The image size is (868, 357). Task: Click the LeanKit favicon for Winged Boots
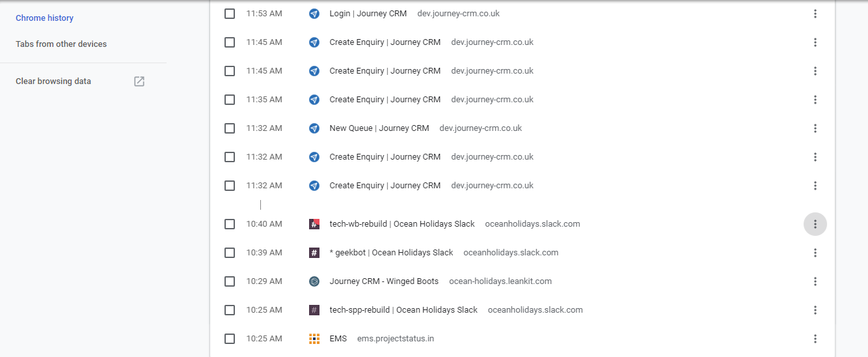pos(314,281)
